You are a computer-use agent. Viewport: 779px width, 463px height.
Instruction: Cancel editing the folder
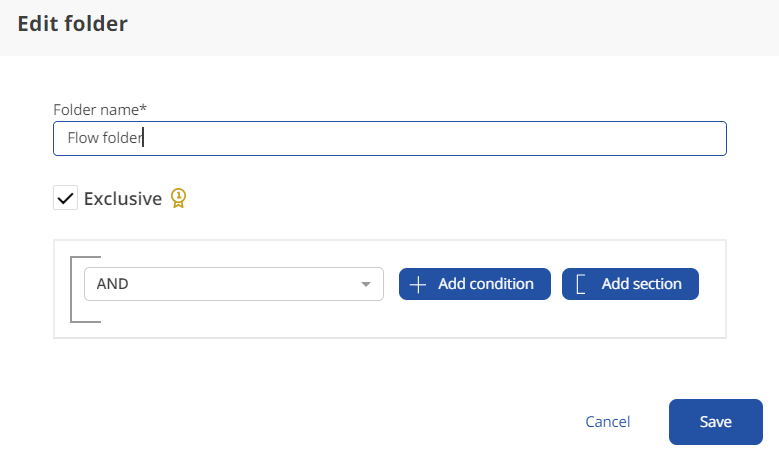608,422
